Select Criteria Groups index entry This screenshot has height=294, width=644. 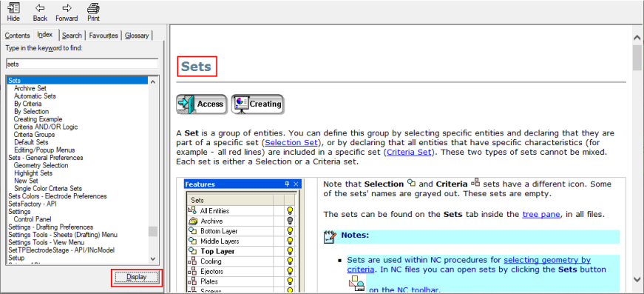[x=34, y=135]
